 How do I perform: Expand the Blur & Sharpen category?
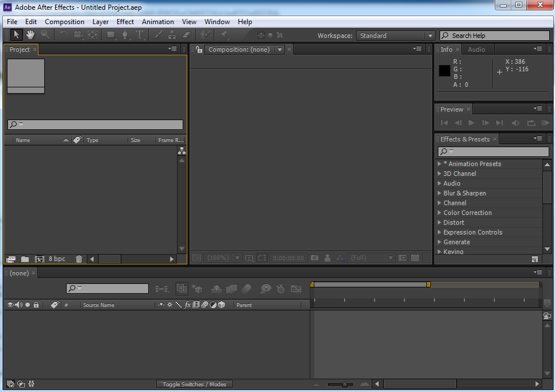tap(440, 193)
